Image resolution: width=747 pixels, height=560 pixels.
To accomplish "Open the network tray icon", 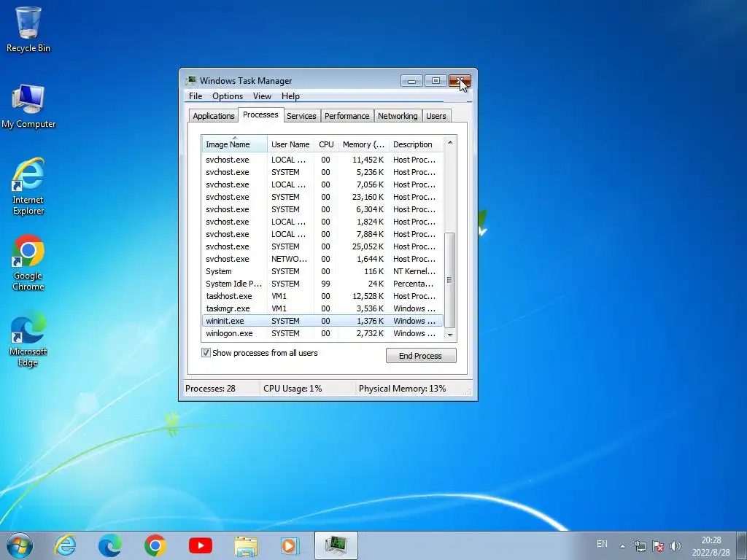I will coord(640,546).
